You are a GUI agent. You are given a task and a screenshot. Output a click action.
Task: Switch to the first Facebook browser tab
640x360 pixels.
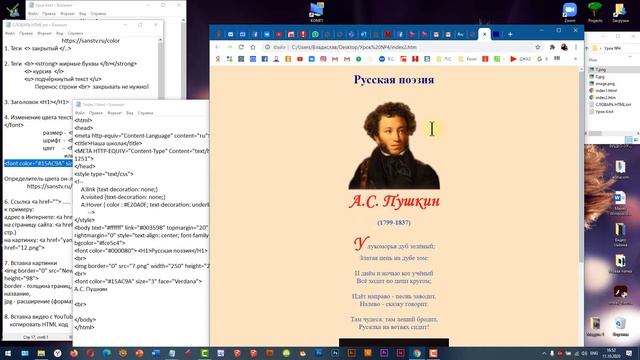[x=255, y=34]
